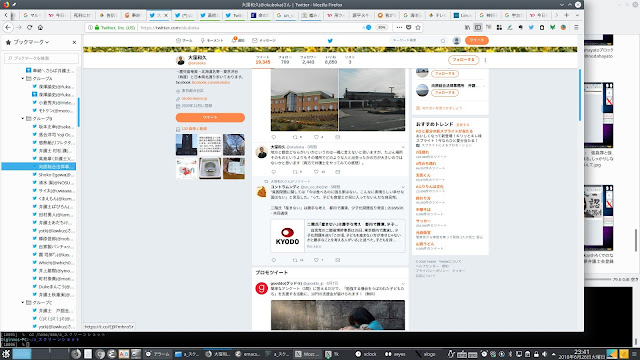Open the Which bookmark in sidebar

pos(53,263)
